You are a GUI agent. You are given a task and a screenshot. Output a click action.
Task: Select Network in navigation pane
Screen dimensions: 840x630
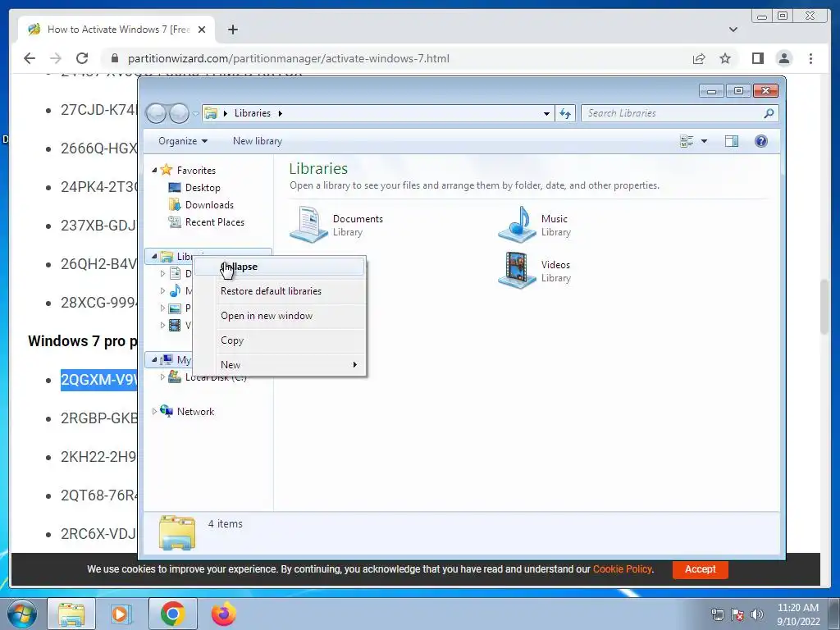pos(195,412)
